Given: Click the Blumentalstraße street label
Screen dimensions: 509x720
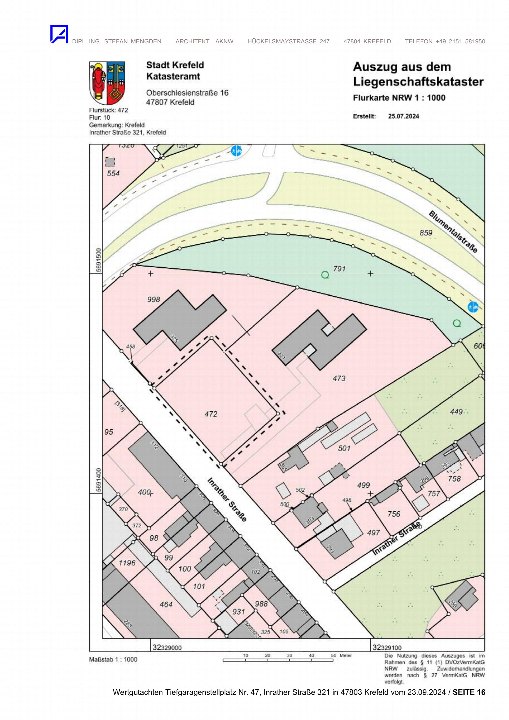Looking at the screenshot, I should [x=453, y=232].
